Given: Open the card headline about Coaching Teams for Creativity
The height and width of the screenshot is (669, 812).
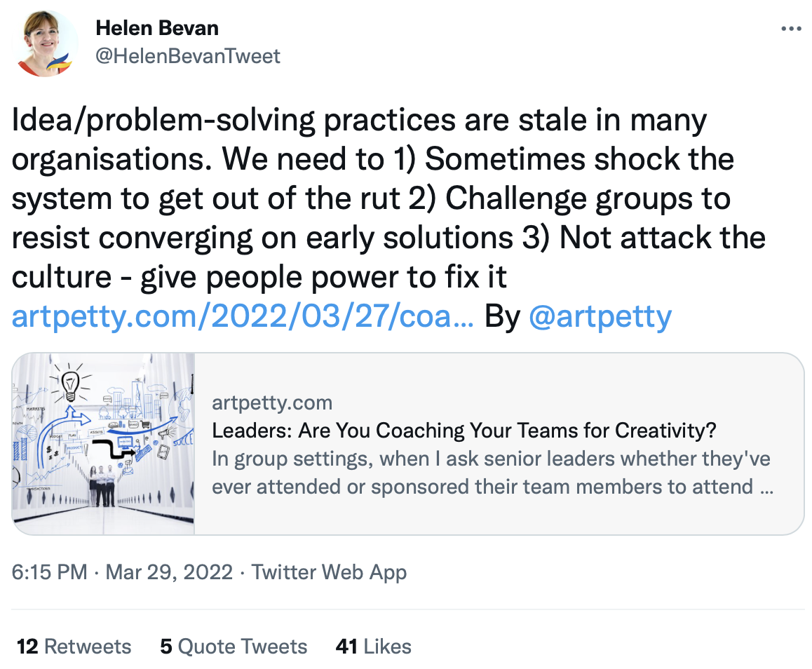Looking at the screenshot, I should (x=464, y=431).
